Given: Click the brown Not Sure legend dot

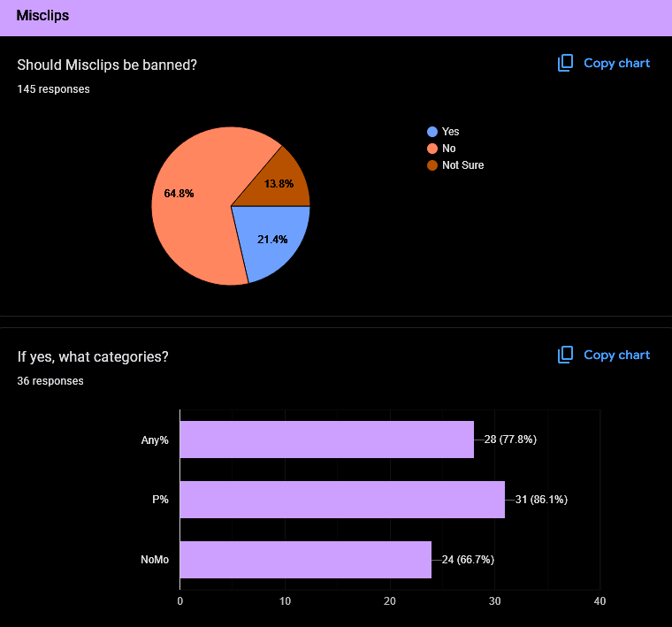Looking at the screenshot, I should click(432, 165).
